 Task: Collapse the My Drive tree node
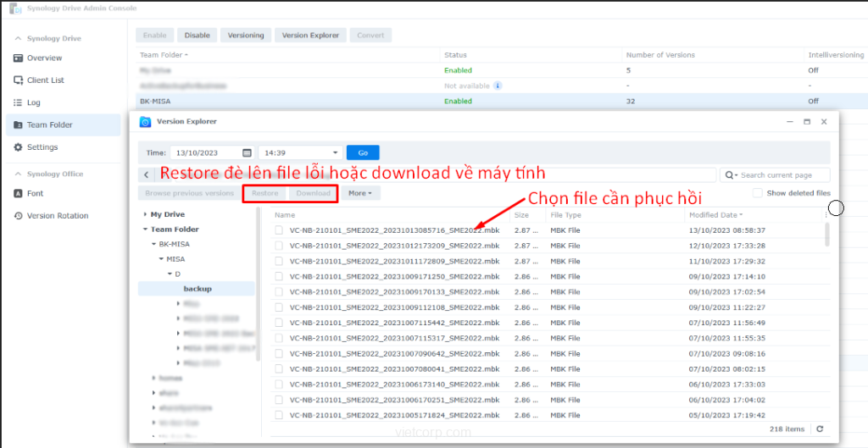[145, 215]
